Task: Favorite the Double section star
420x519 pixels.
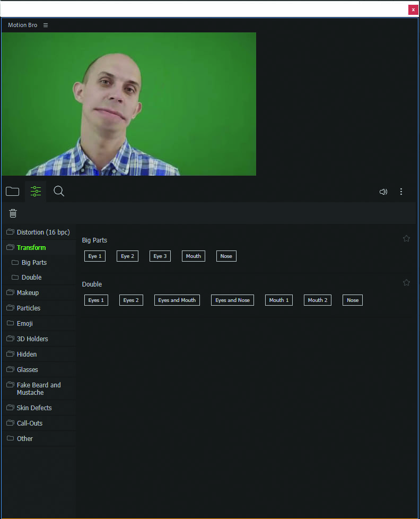Action: coord(406,282)
